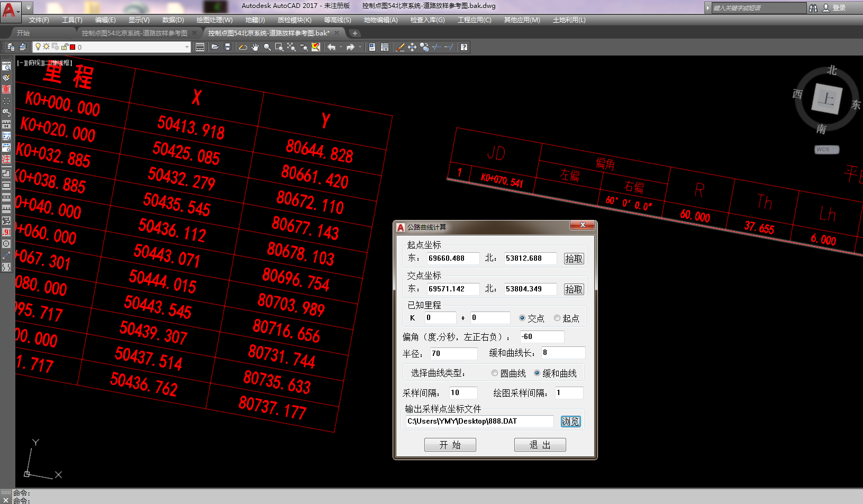The height and width of the screenshot is (504, 863).
Task: Open the AutoCAD application menu button
Action: (x=10, y=10)
